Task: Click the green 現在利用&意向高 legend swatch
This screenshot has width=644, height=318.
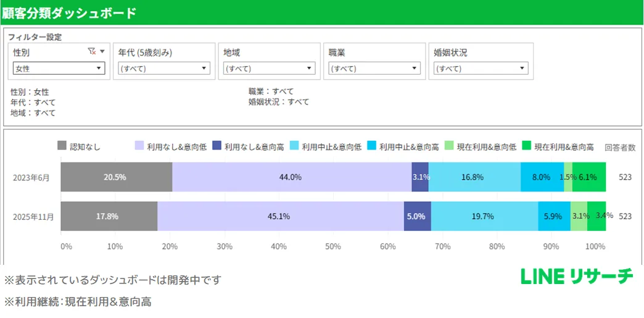Action: (x=526, y=146)
